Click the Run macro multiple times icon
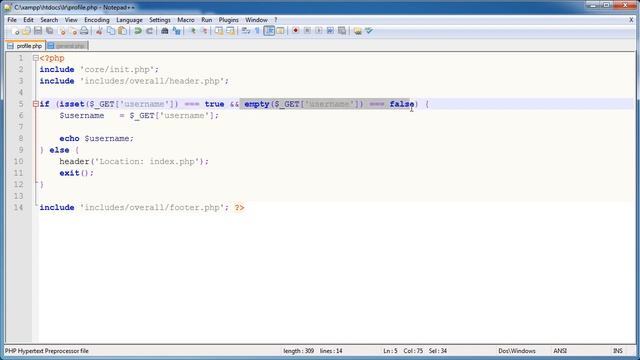This screenshot has width=640, height=360. (330, 31)
